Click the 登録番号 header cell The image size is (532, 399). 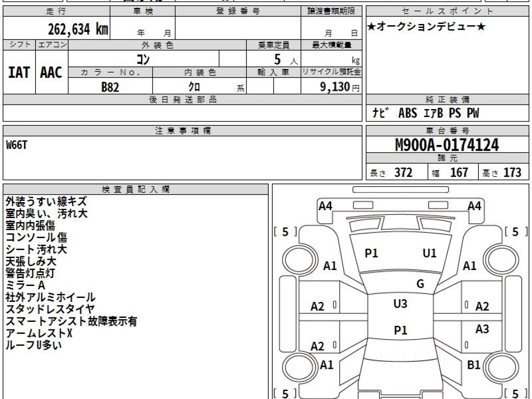coord(237,12)
